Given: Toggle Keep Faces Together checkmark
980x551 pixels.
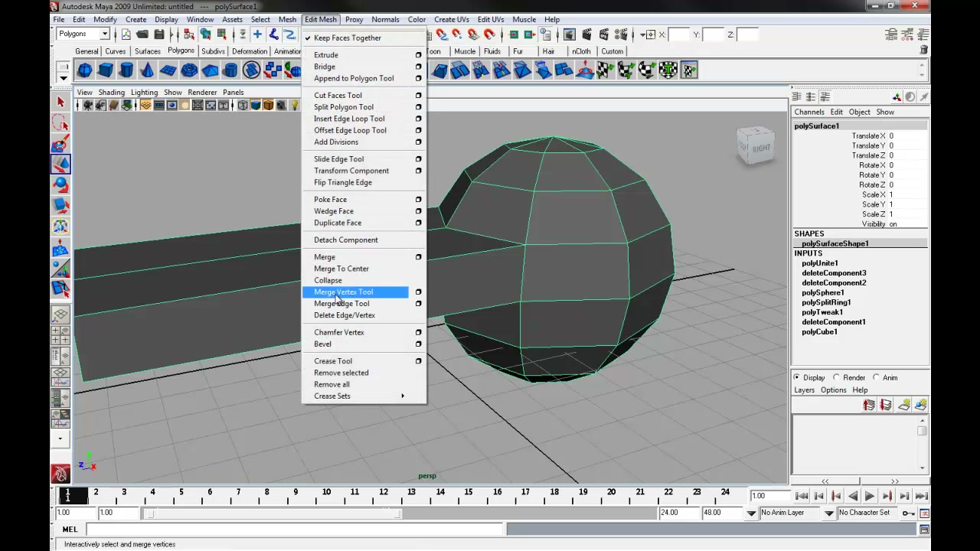Looking at the screenshot, I should tap(307, 37).
